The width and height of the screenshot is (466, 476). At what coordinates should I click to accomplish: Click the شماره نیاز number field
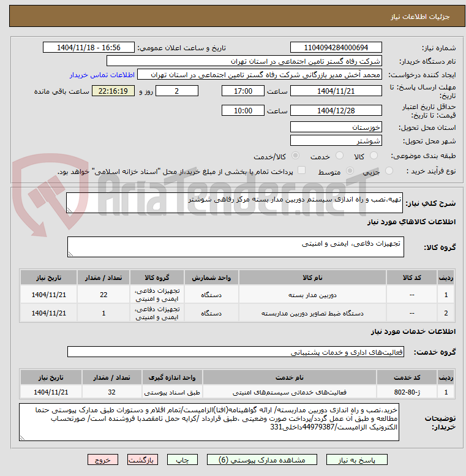pyautogui.click(x=336, y=47)
